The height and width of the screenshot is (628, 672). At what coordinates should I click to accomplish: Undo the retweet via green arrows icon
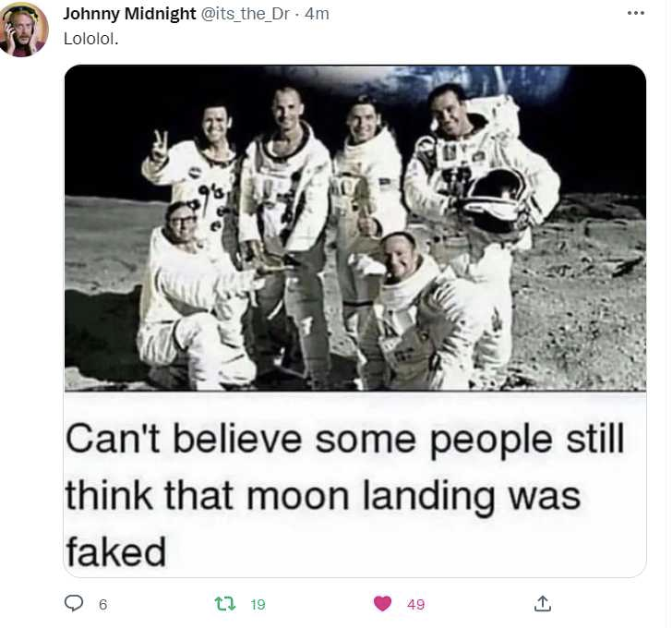click(224, 604)
